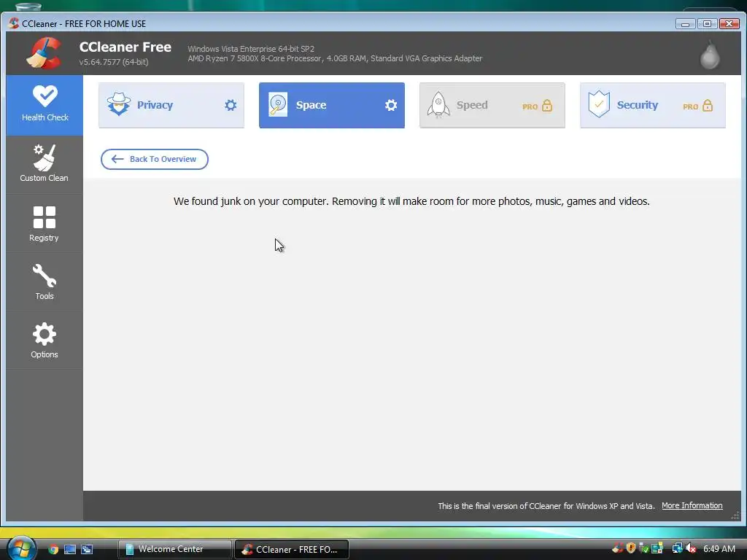Open the Health Check section in the sidebar
747x560 pixels.
(x=44, y=105)
